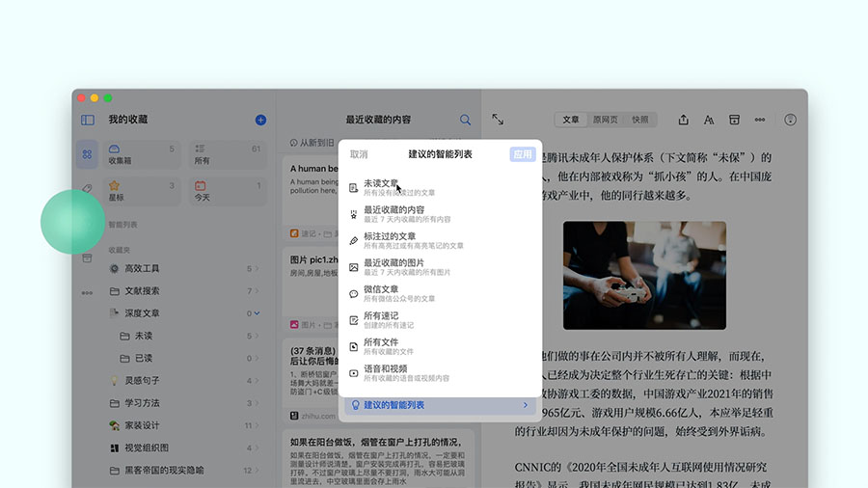The height and width of the screenshot is (488, 868).
Task: Click the circular icon at toolbar far right
Action: click(791, 120)
